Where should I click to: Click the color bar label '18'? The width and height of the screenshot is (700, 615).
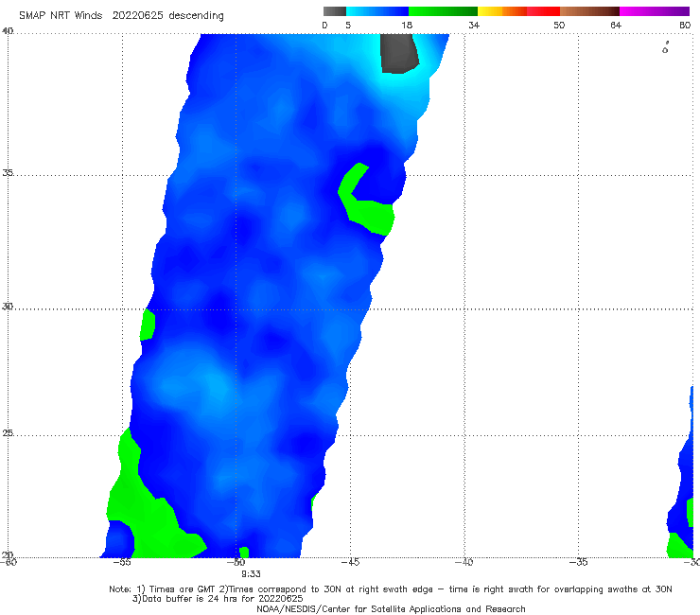coord(407,26)
